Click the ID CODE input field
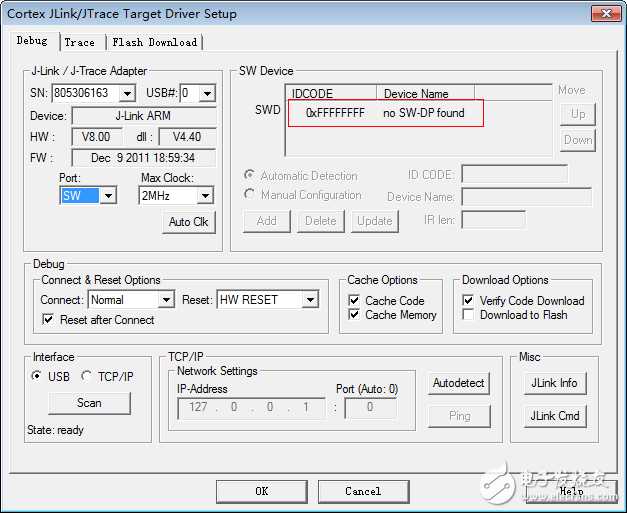The width and height of the screenshot is (627, 513). click(514, 174)
